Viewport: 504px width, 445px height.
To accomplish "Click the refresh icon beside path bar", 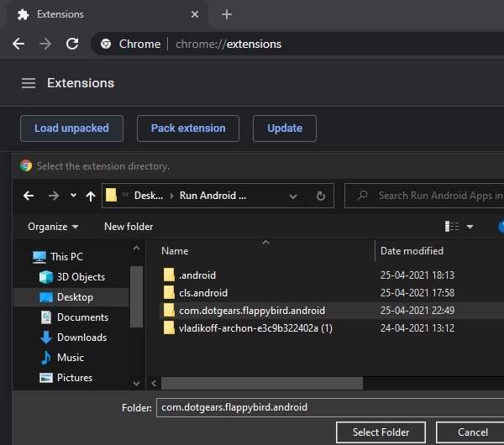I will [320, 196].
